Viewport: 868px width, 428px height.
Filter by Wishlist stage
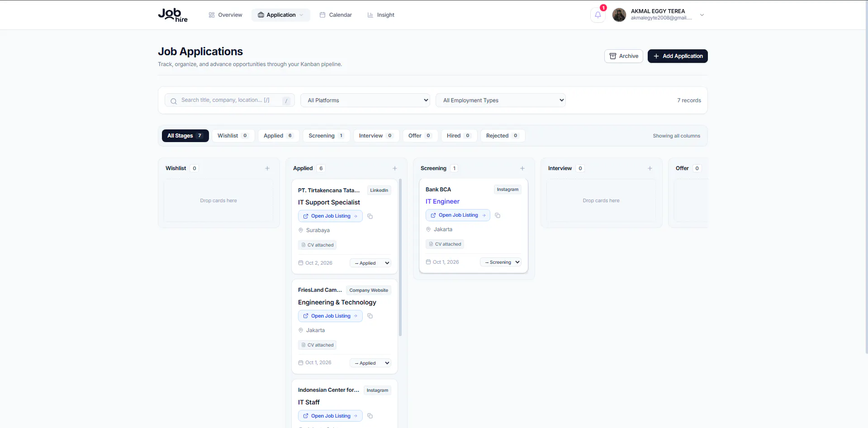[233, 136]
